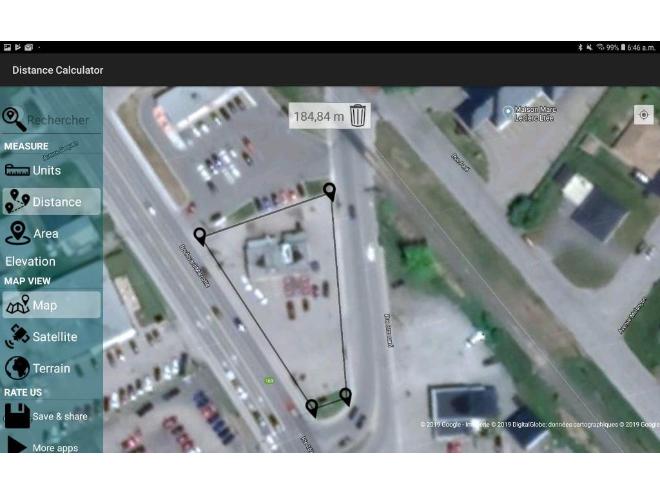Open the mail notification icon
Image resolution: width=660 pixels, height=495 pixels.
pyautogui.click(x=29, y=47)
